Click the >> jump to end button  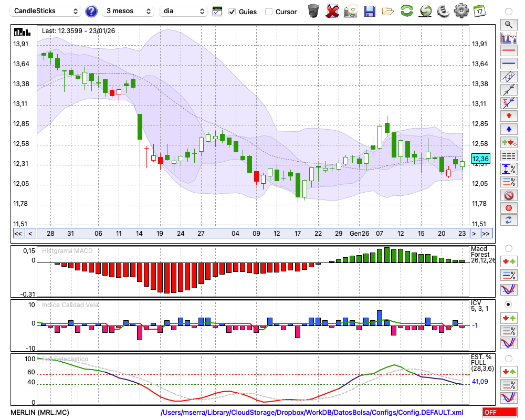pos(486,233)
